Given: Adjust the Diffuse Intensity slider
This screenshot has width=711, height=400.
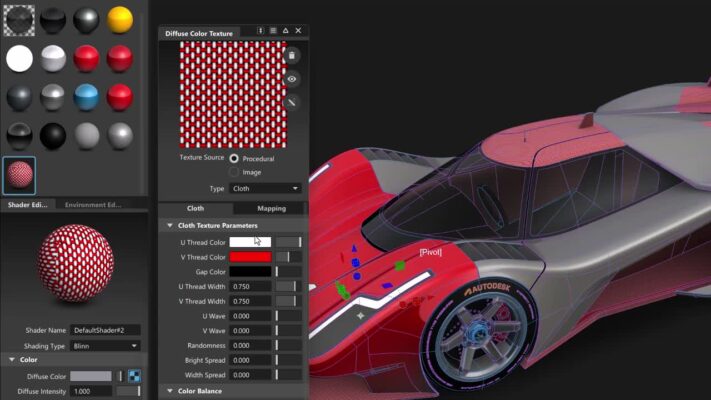Looking at the screenshot, I should pos(128,391).
